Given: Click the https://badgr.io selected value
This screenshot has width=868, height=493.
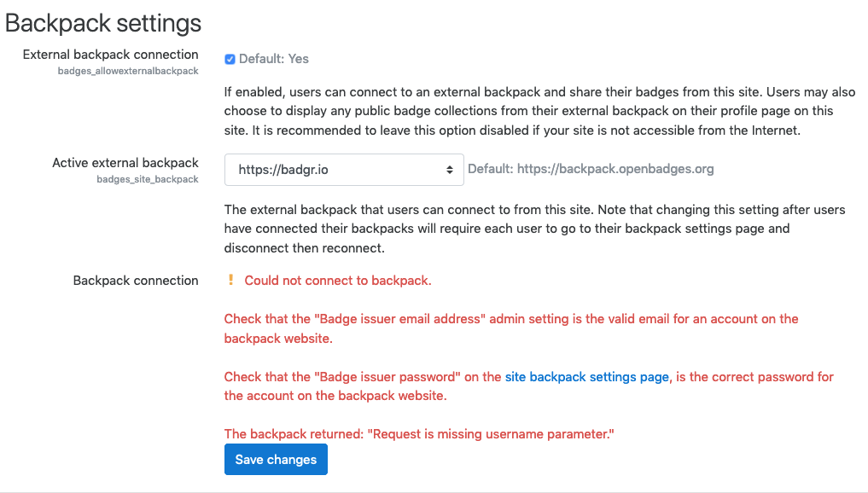Looking at the screenshot, I should [283, 170].
